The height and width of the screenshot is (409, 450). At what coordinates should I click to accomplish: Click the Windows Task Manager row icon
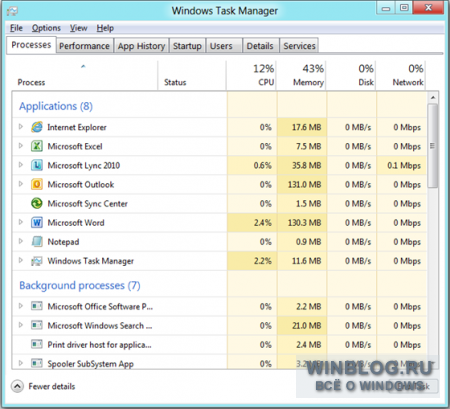coord(37,261)
